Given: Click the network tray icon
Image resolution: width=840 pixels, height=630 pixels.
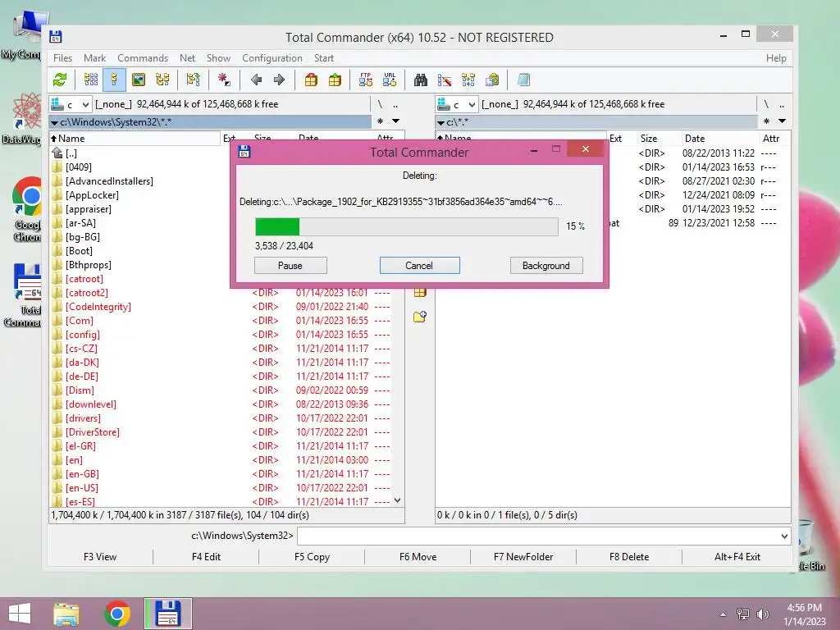Looking at the screenshot, I should [x=743, y=614].
